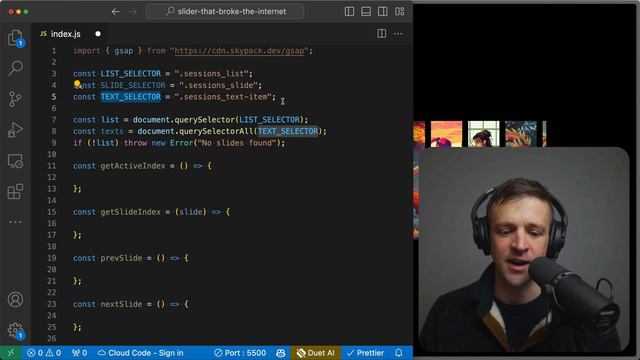Open the Explorer view in activity bar
The image size is (640, 360).
[x=16, y=38]
